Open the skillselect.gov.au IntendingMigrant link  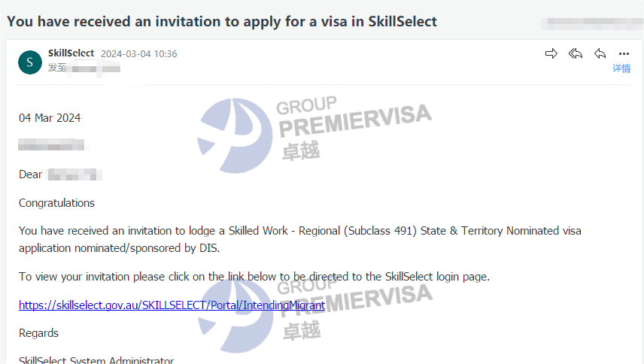172,305
